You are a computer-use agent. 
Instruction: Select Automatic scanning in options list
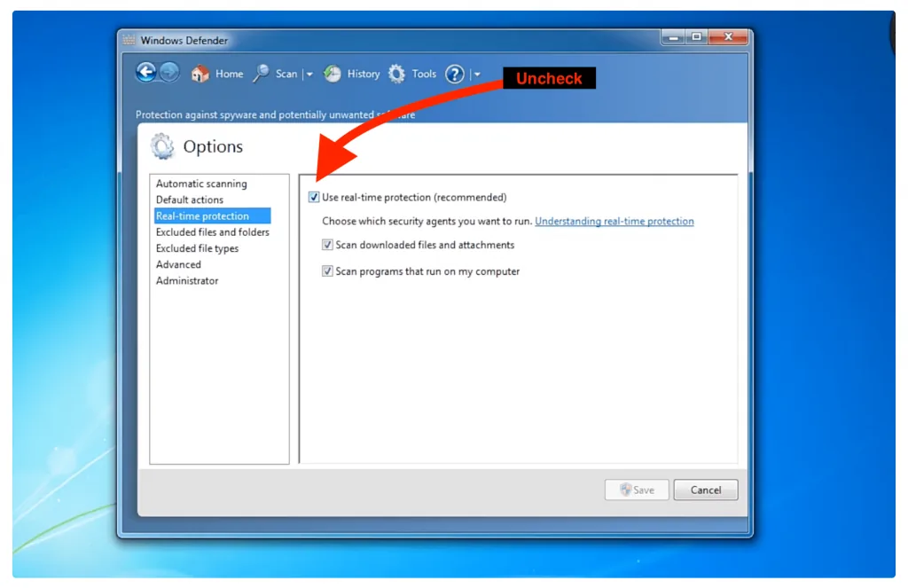(201, 184)
